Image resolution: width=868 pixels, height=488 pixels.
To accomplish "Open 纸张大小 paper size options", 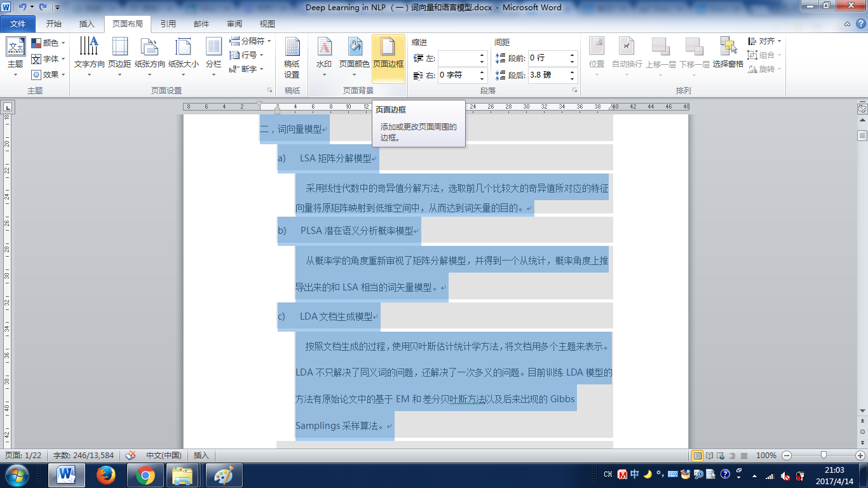I will tap(184, 56).
